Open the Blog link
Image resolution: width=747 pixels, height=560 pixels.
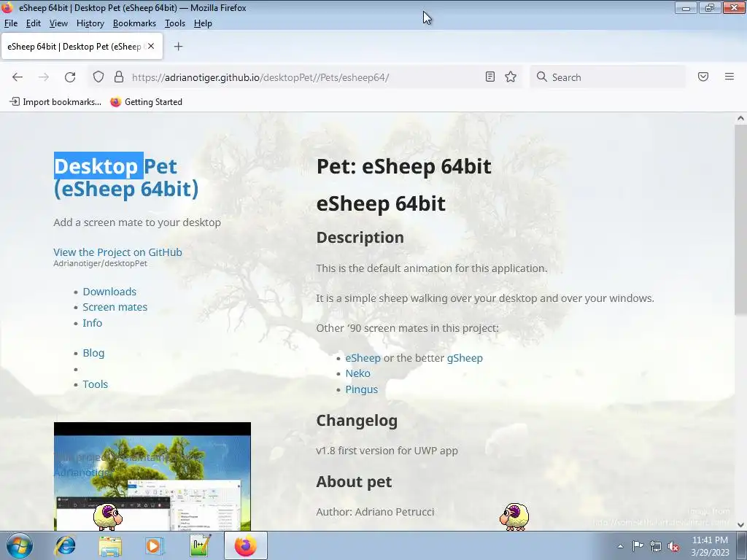tap(93, 353)
